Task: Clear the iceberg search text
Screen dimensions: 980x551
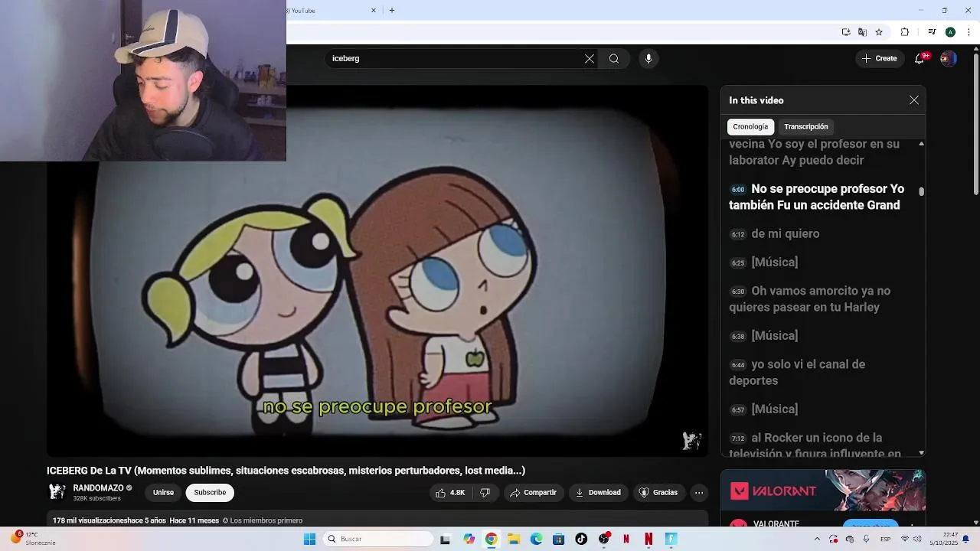Action: click(x=590, y=59)
